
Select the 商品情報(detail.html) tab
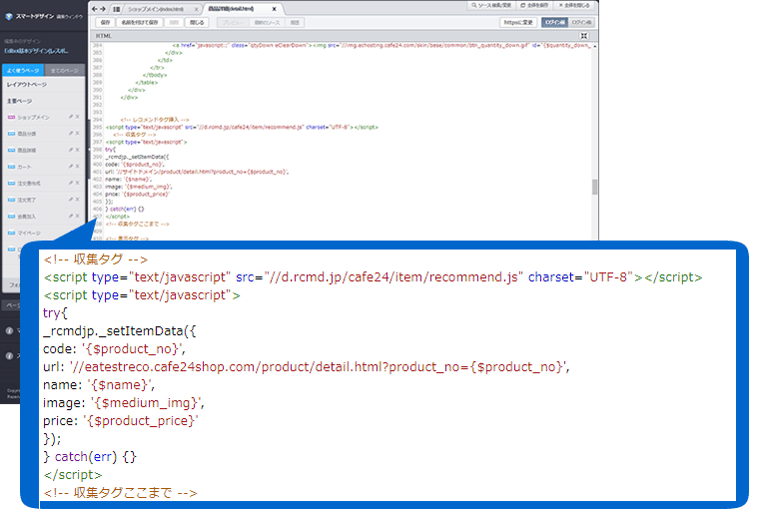click(x=231, y=9)
